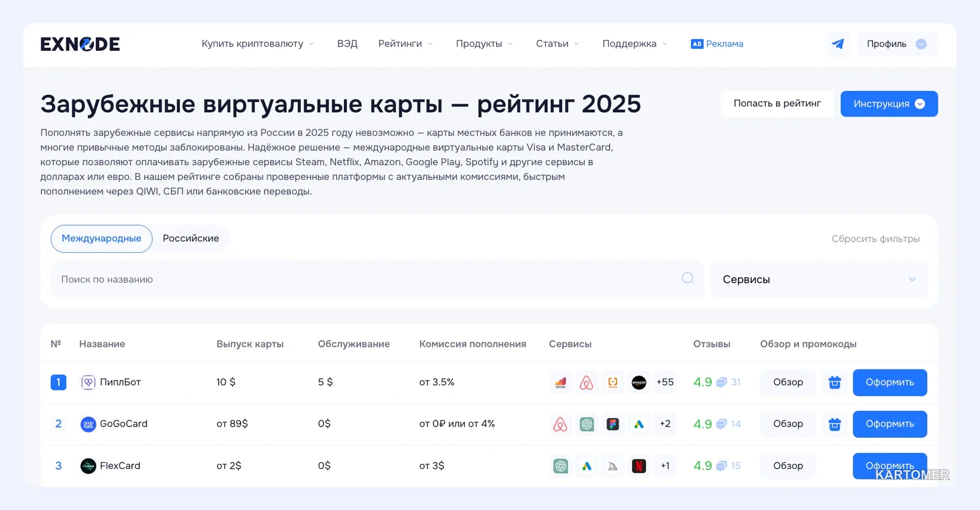Open the Сервисы filter dropdown
Viewport: 980px width, 510px height.
pyautogui.click(x=819, y=279)
